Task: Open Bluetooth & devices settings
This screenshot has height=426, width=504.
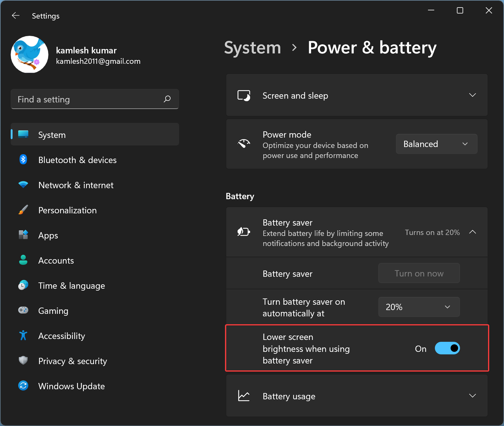Action: click(x=95, y=160)
